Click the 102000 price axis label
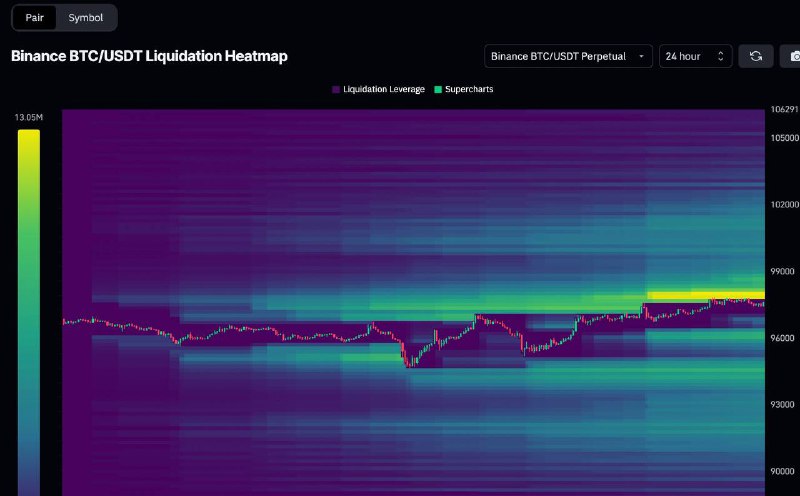This screenshot has height=496, width=800. [785, 205]
